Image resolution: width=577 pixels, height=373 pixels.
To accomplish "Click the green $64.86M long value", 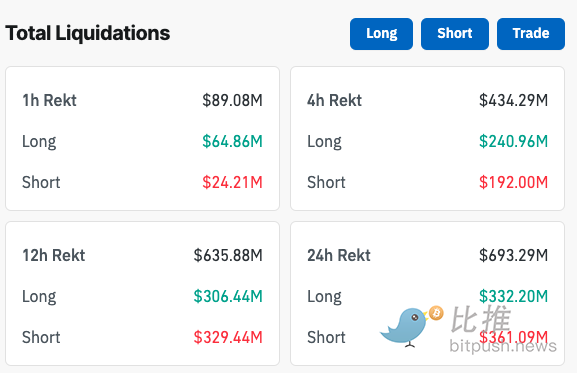I will [x=233, y=141].
